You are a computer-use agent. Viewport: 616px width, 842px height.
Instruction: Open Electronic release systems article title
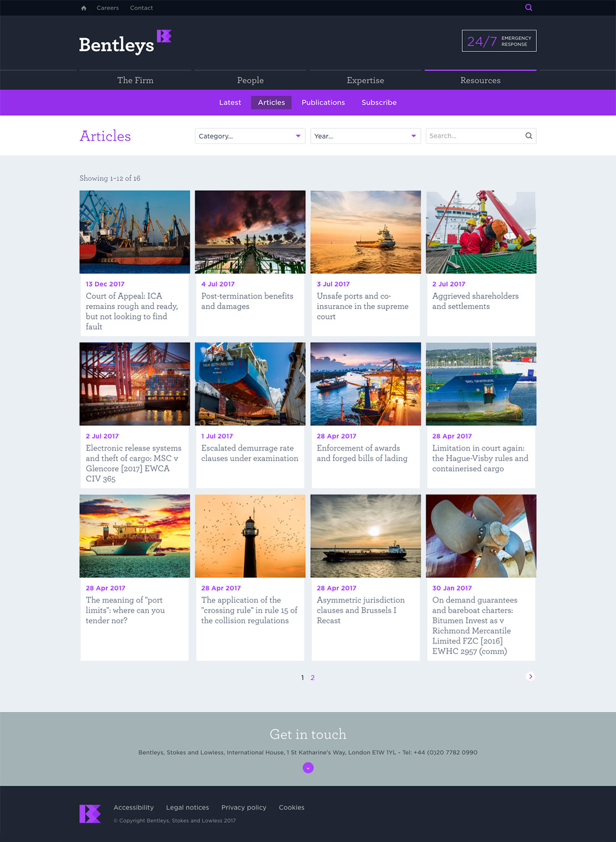[x=133, y=463]
